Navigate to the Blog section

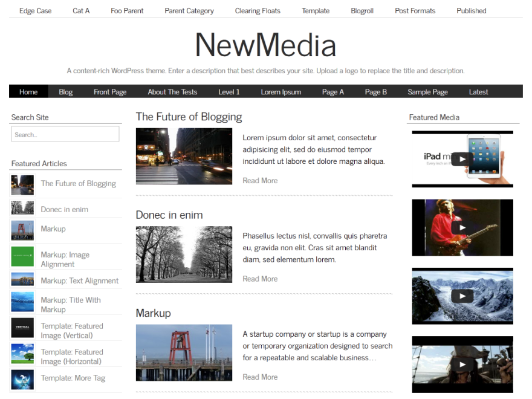(x=65, y=91)
